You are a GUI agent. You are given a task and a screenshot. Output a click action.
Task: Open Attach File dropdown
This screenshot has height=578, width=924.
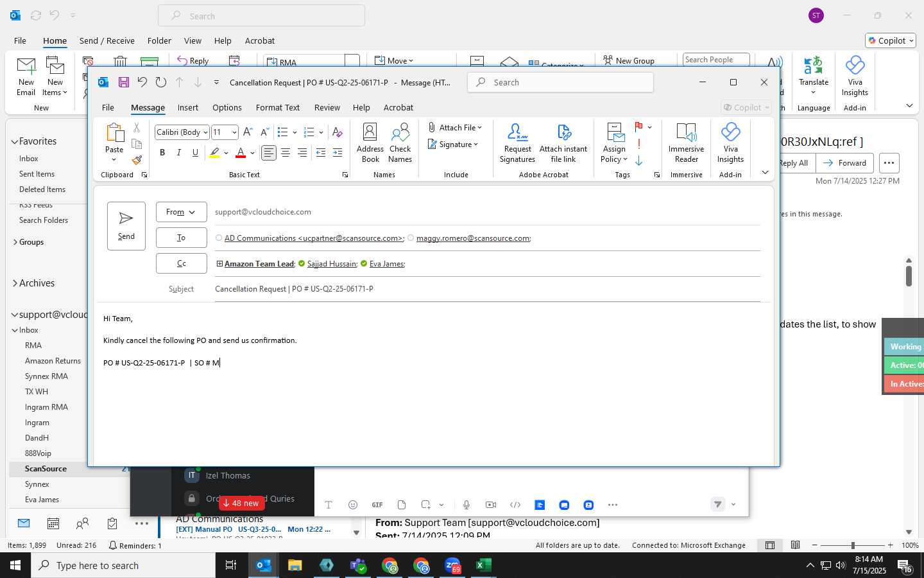[455, 128]
